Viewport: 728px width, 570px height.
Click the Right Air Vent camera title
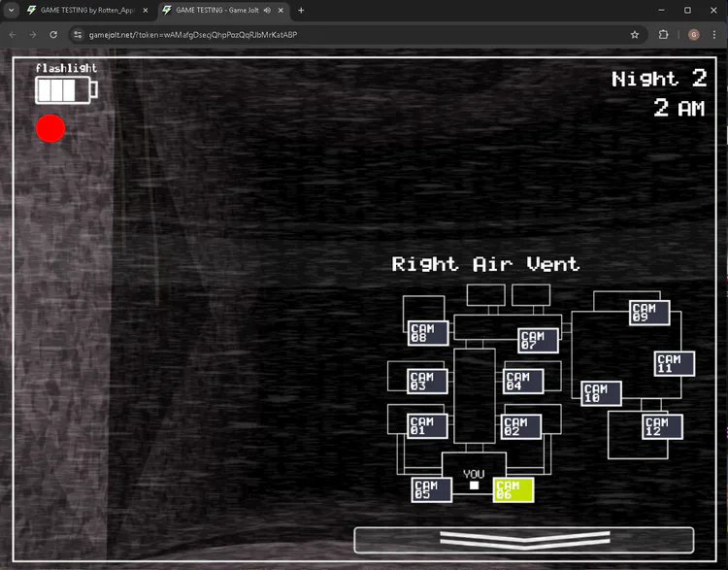click(x=485, y=264)
